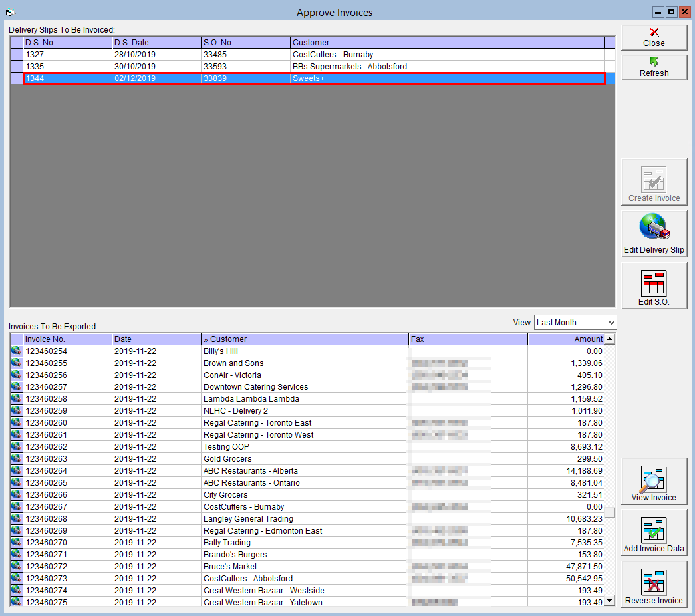Click customer ConAir - Victoria
The image size is (695, 616).
(232, 375)
